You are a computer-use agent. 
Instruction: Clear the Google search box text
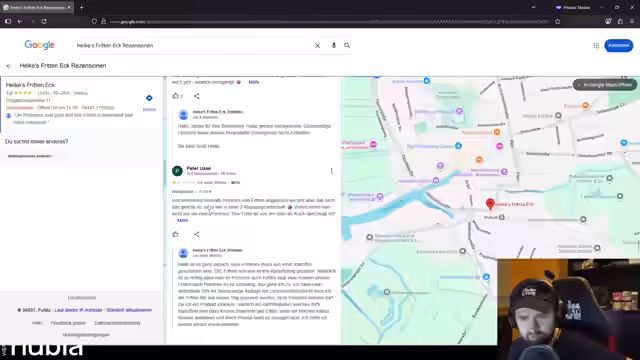[318, 46]
